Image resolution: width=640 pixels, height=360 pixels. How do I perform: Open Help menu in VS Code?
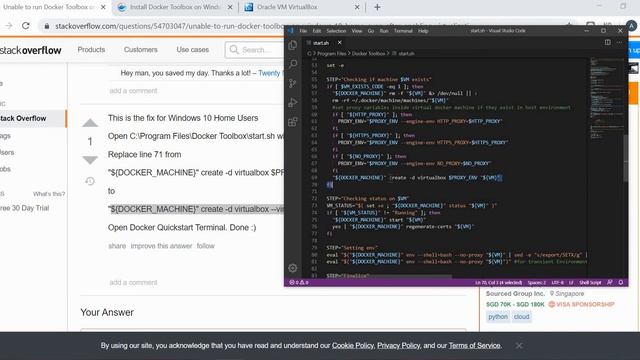tap(423, 31)
